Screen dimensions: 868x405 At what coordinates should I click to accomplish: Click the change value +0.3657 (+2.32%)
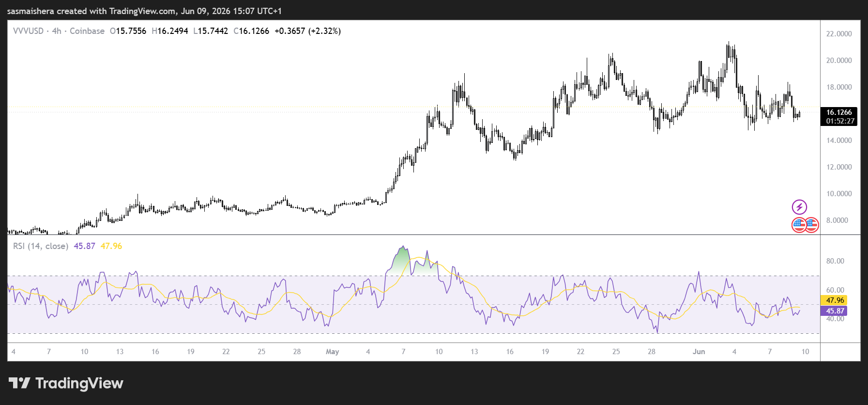point(307,31)
